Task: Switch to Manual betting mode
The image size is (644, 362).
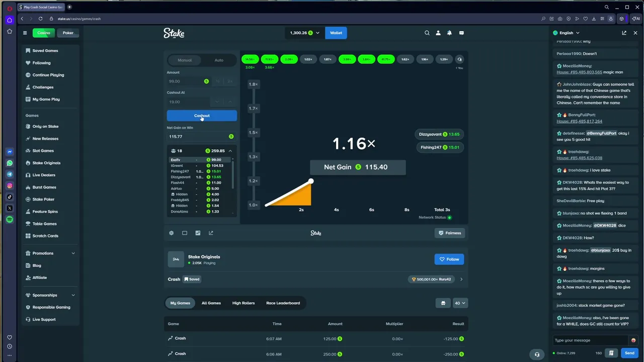Action: coord(185,60)
